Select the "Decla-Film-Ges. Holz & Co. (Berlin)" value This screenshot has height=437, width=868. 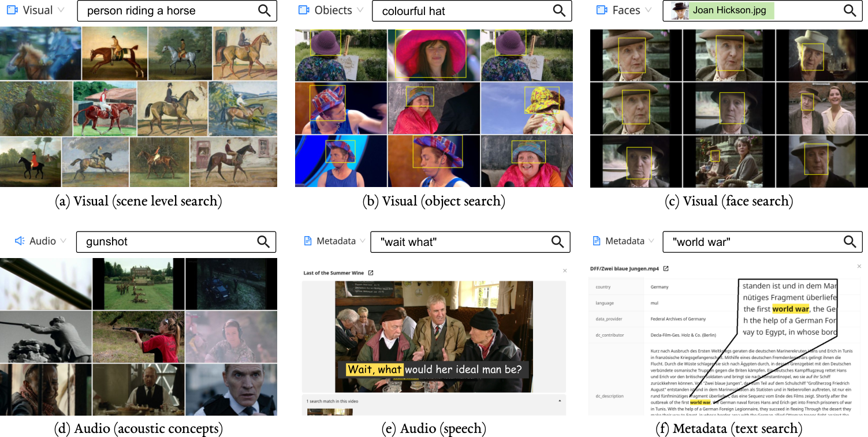tap(683, 335)
